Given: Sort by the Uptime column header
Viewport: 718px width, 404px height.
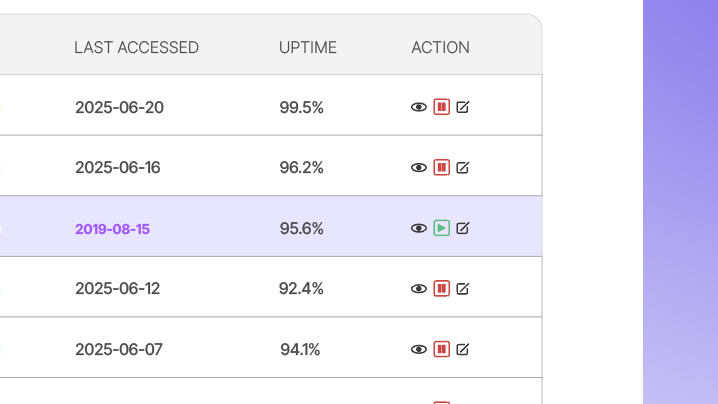Looking at the screenshot, I should (308, 48).
